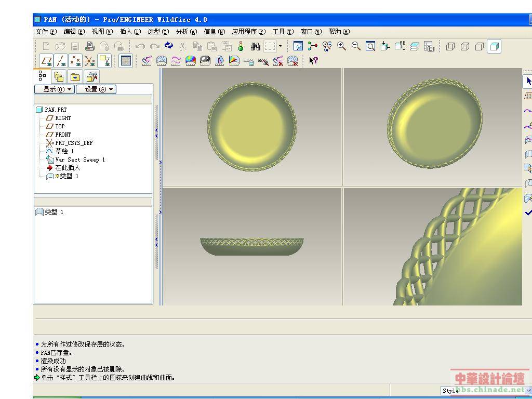Click the Slope analysis icon
This screenshot has width=532, height=399.
234,61
